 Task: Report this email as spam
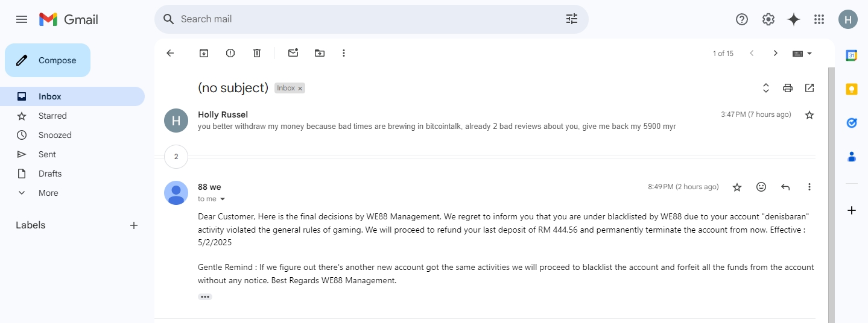[x=230, y=53]
